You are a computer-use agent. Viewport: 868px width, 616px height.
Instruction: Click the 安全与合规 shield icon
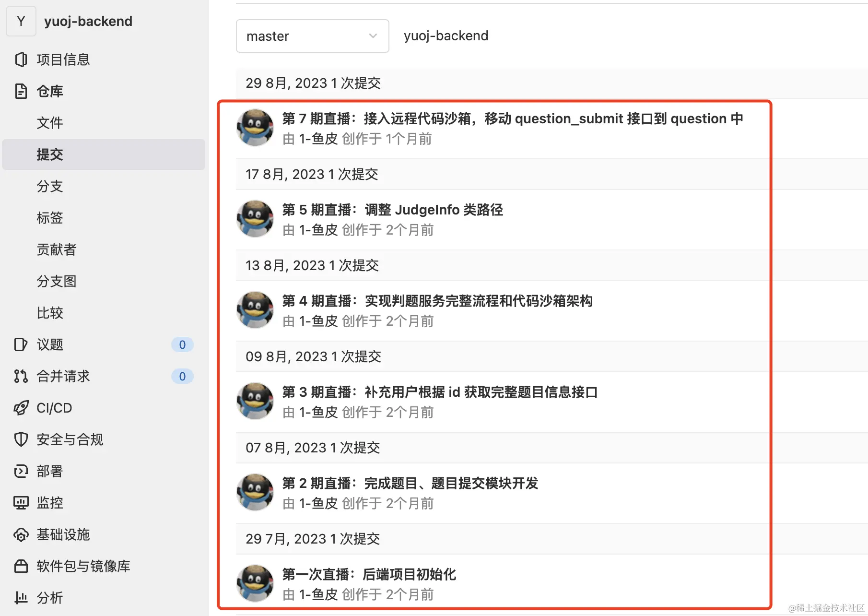(x=21, y=439)
